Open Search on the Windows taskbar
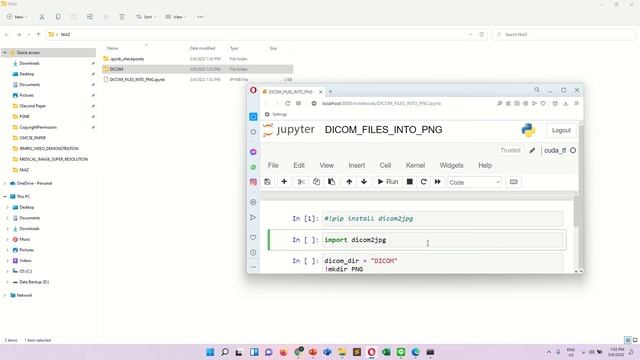Viewport: 640px width, 360px height. click(225, 352)
